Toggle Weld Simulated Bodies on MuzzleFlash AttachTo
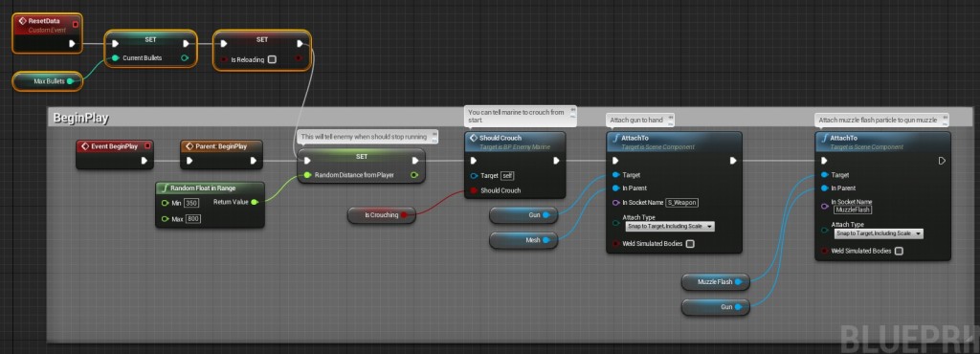Viewport: 980px width, 354px height. coord(899,252)
